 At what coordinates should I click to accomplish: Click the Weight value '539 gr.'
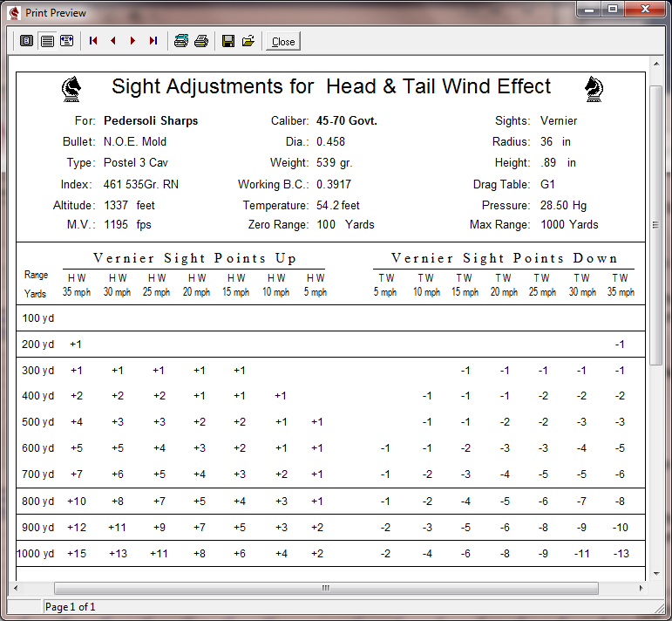335,163
